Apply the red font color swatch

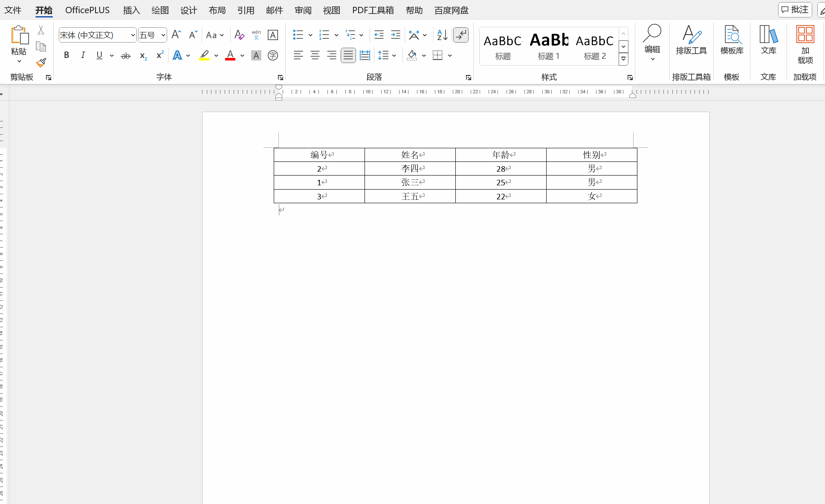coord(230,55)
